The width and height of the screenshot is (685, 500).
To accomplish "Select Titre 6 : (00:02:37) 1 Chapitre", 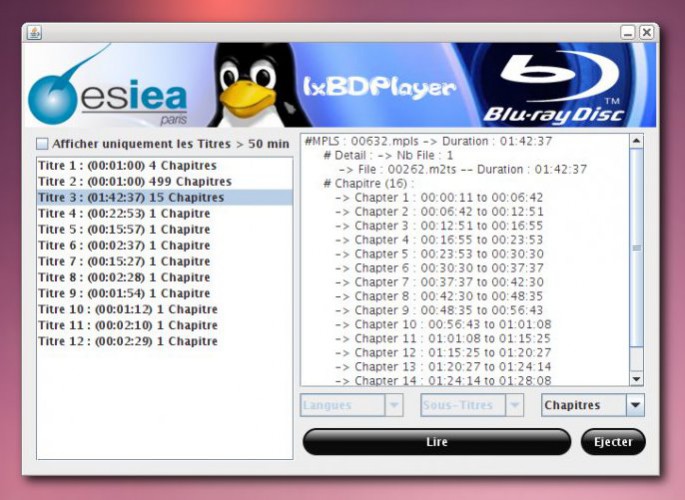I will 165,245.
